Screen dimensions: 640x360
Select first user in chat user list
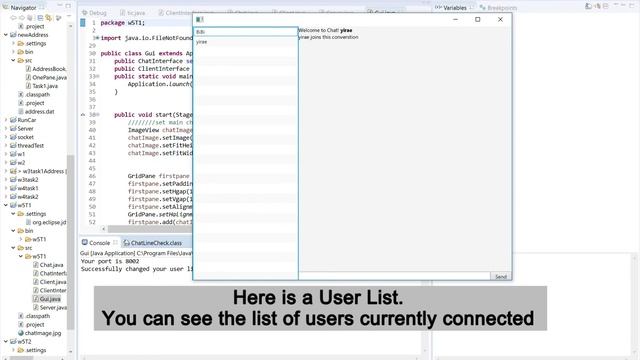click(x=246, y=32)
